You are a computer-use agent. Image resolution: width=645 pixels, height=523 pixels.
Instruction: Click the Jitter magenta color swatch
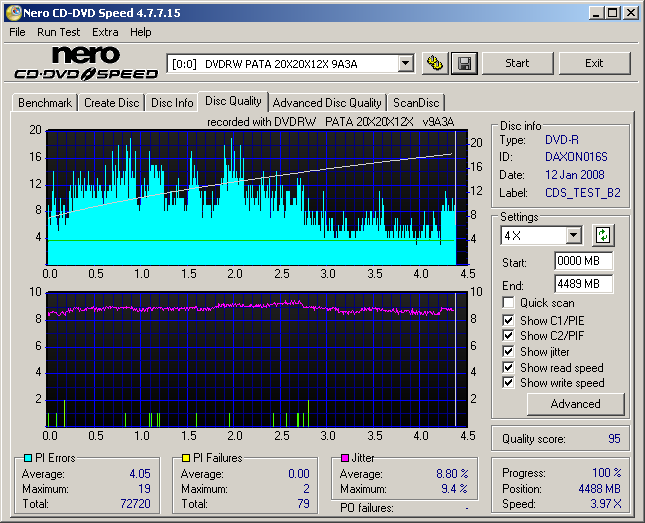345,458
